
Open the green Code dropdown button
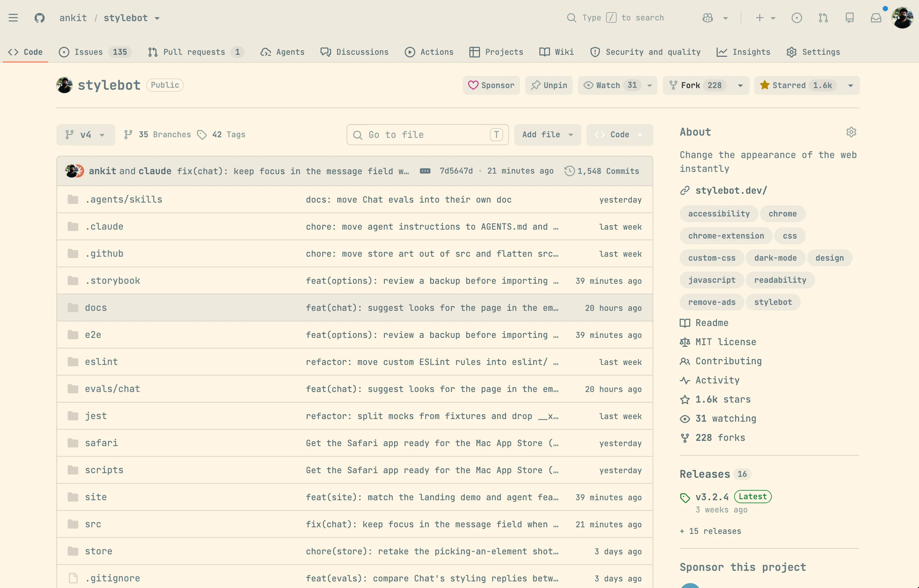(620, 135)
